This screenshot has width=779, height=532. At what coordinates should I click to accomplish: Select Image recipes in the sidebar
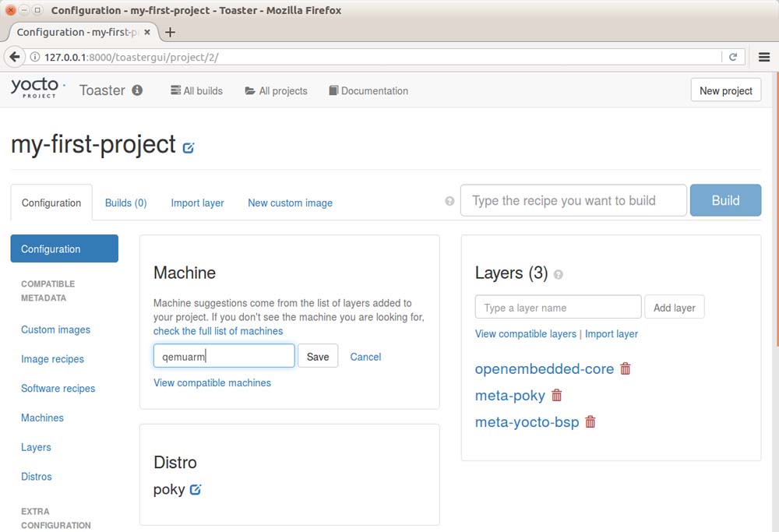52,359
